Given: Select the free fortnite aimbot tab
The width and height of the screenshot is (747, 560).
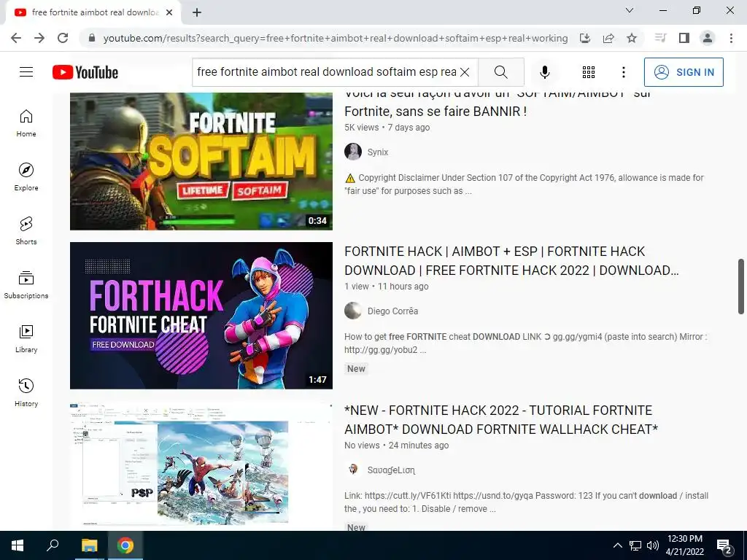Looking at the screenshot, I should pos(93,13).
